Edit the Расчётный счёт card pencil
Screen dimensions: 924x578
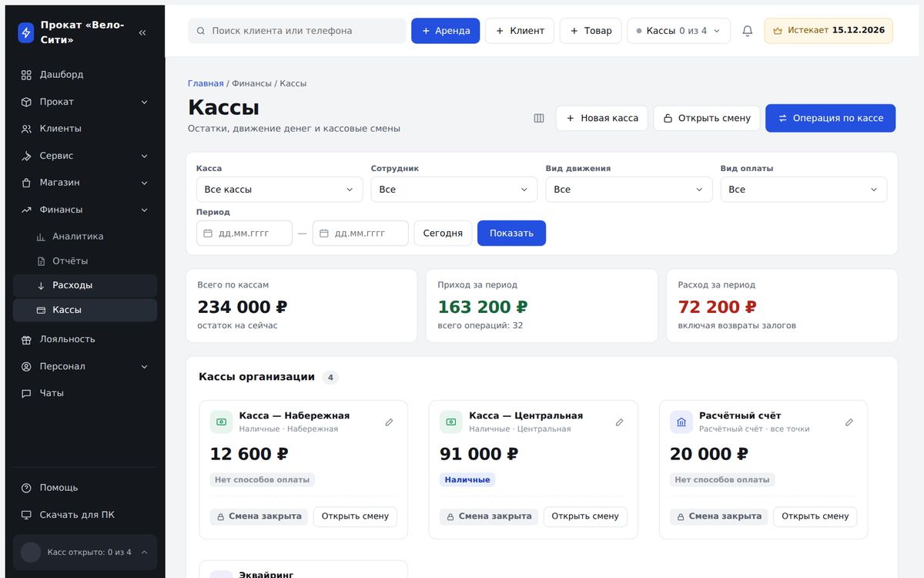click(849, 422)
